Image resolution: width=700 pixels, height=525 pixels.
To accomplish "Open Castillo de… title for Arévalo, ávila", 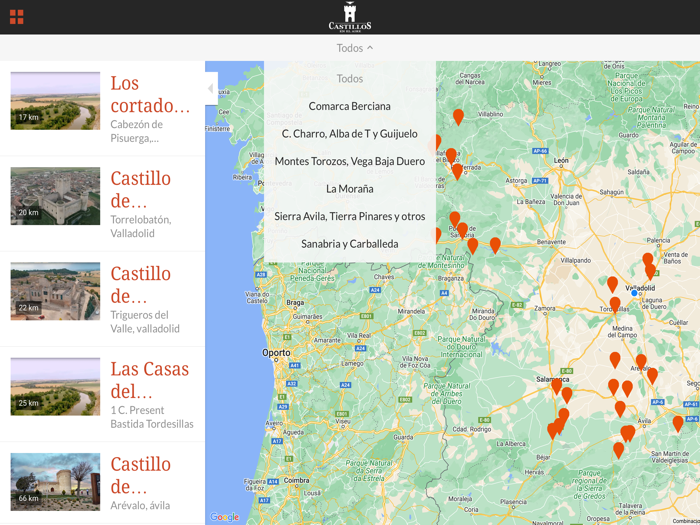I will tap(141, 475).
